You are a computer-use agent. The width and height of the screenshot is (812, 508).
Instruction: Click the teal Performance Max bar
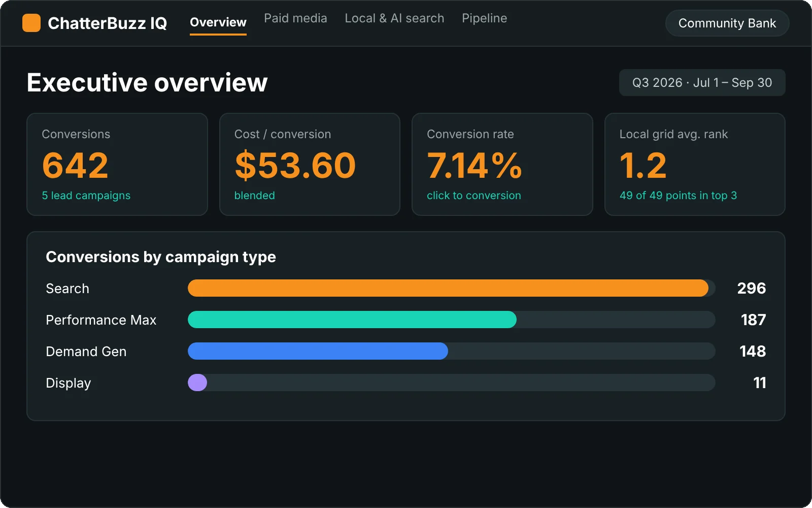coord(352,320)
